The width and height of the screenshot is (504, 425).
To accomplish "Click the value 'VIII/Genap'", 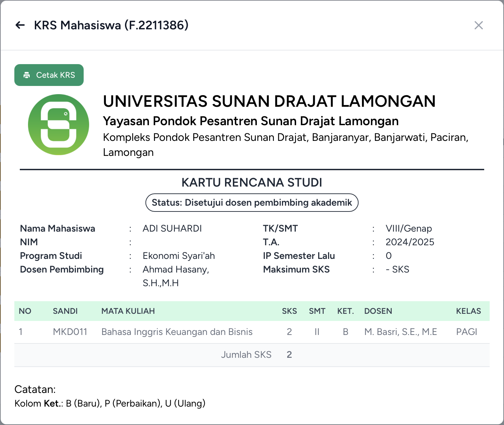I will [409, 229].
